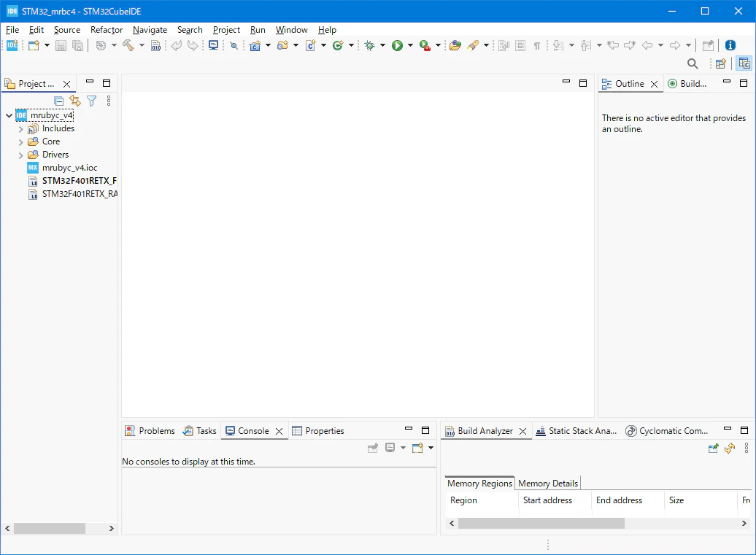This screenshot has width=756, height=555.
Task: Click the magnifier Quick Access search icon
Action: click(693, 63)
